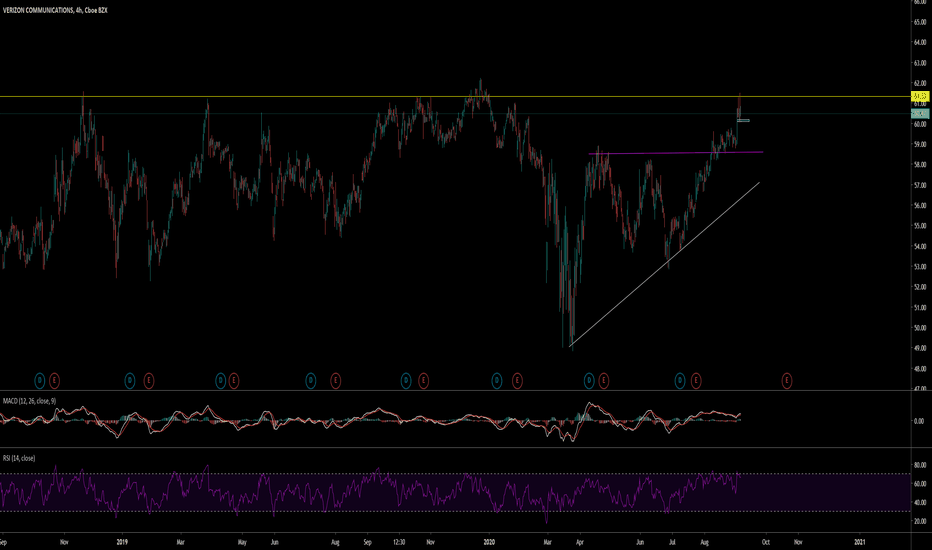Click the 80.00 RSI scale value
This screenshot has height=550, width=932.
[x=920, y=465]
